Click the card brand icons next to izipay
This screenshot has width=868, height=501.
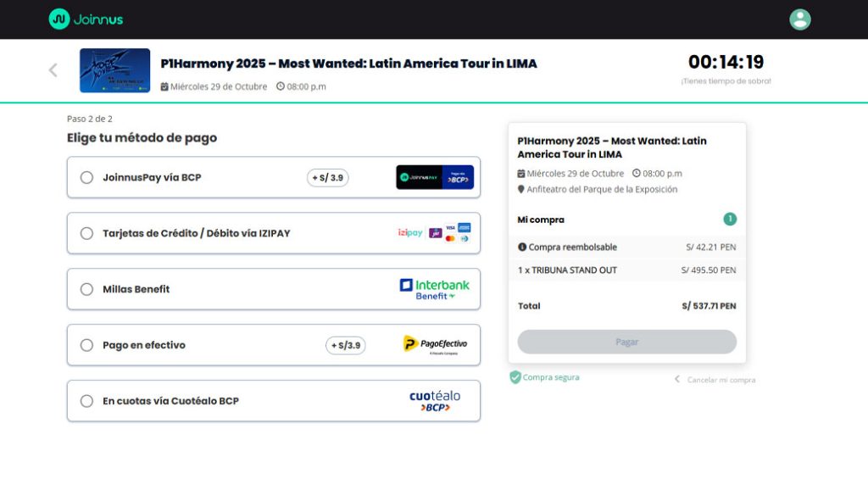click(x=449, y=233)
